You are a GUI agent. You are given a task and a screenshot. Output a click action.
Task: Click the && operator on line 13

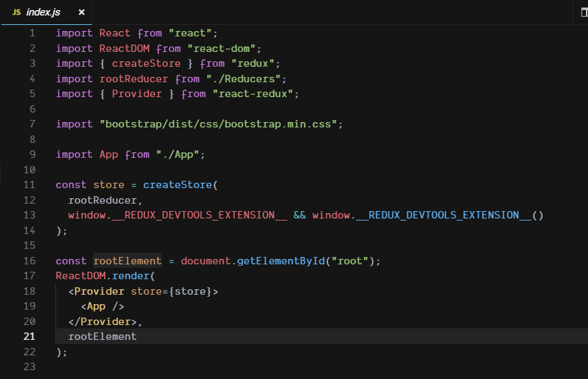[x=300, y=215]
